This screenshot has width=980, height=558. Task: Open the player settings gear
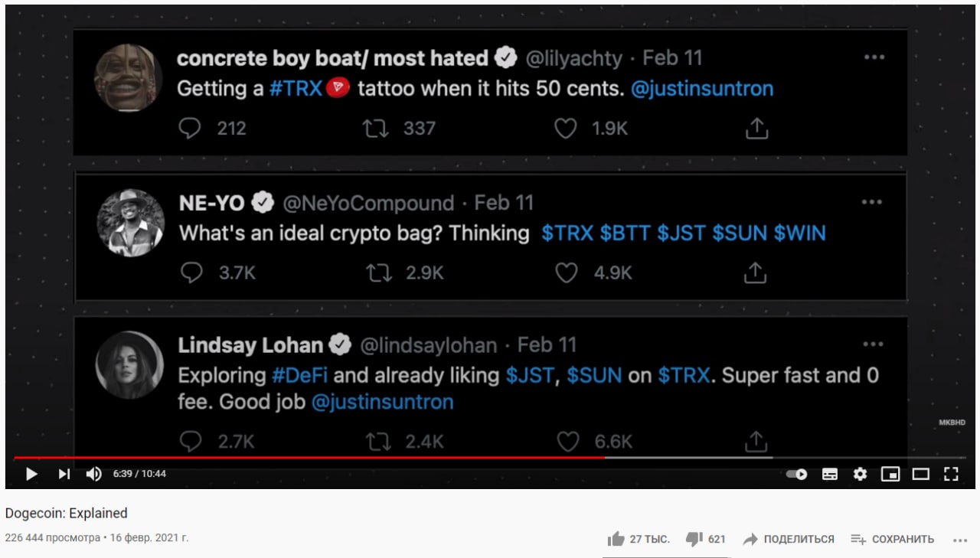tap(860, 474)
